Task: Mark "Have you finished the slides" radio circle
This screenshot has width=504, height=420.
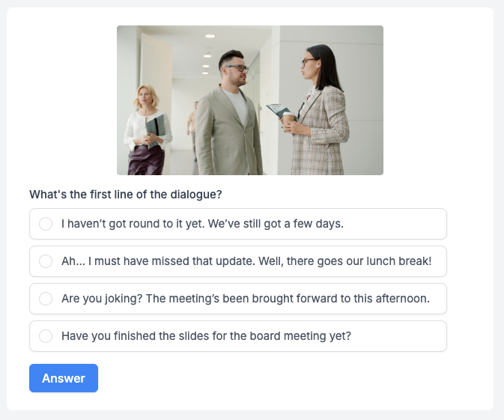Action: tap(46, 336)
